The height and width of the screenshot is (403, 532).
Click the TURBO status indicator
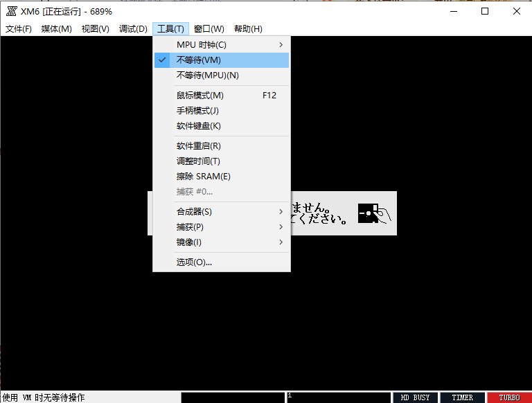[x=509, y=397]
